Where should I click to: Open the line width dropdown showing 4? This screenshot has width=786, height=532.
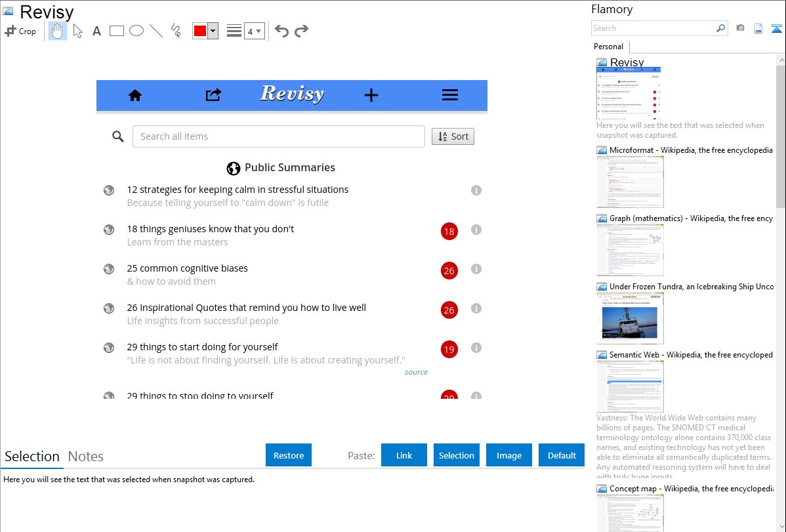(254, 31)
